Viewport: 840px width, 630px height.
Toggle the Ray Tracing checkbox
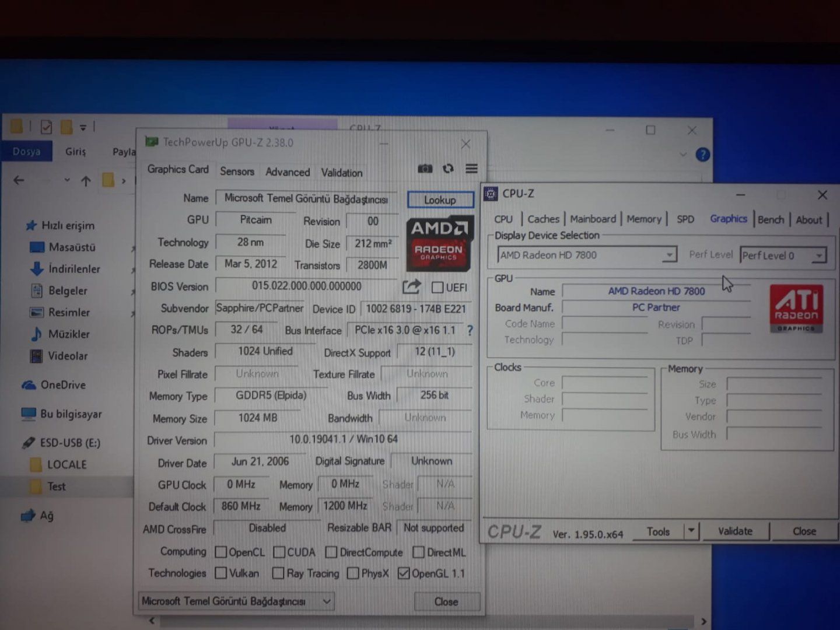pos(278,573)
